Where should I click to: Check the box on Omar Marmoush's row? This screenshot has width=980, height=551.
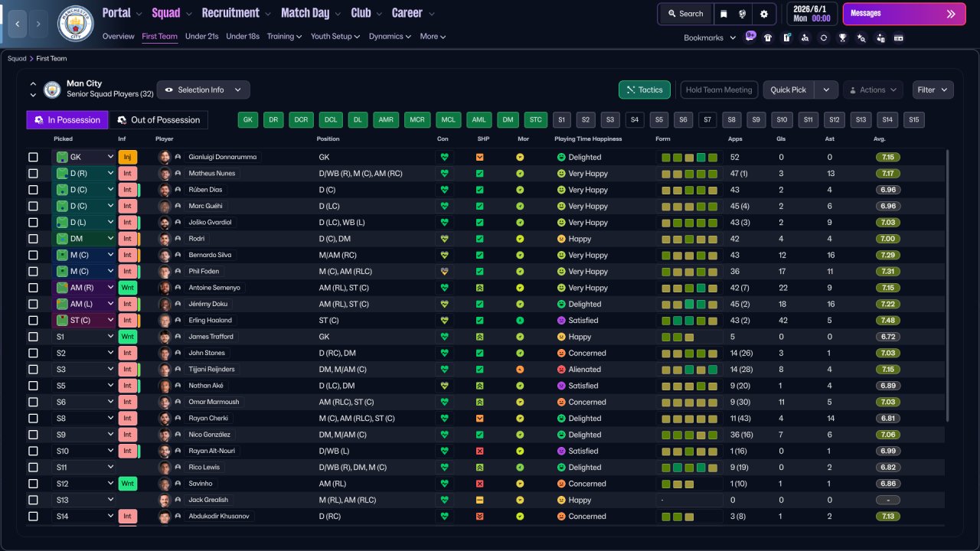(x=33, y=402)
